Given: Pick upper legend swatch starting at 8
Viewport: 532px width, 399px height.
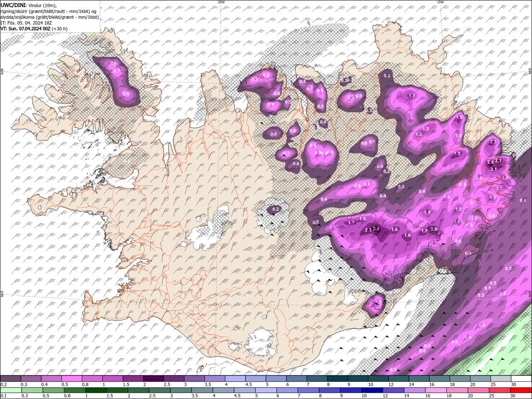Looking at the screenshot, I should tap(337, 379).
